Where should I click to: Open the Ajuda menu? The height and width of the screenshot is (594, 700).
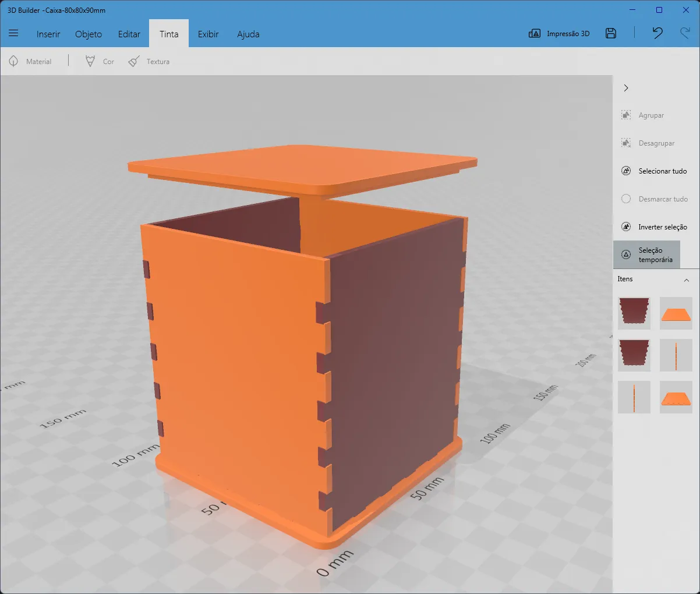click(x=248, y=34)
